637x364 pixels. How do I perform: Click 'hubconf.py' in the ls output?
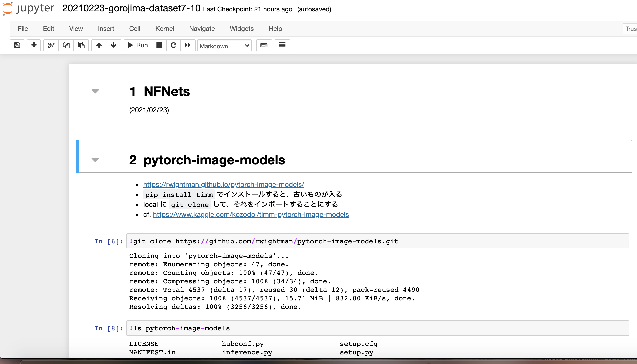243,344
